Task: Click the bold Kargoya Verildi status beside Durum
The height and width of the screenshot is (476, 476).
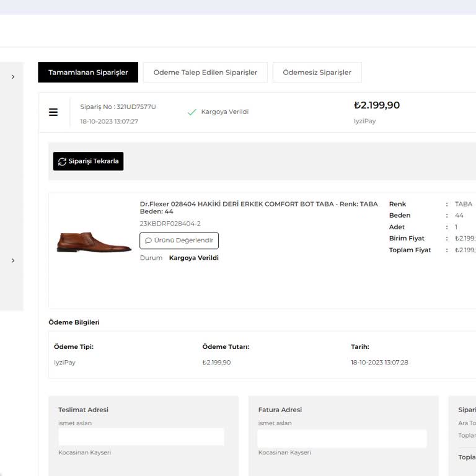Action: click(x=193, y=258)
